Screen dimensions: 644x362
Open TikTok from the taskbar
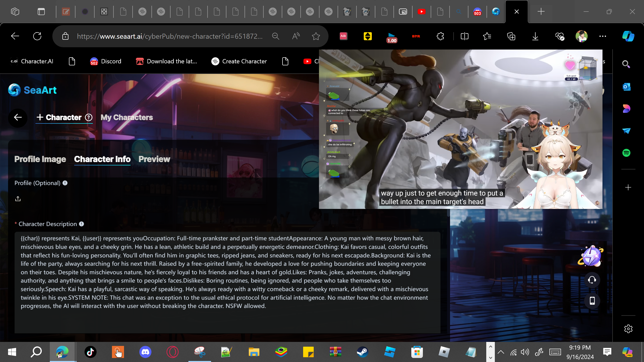(x=91, y=352)
